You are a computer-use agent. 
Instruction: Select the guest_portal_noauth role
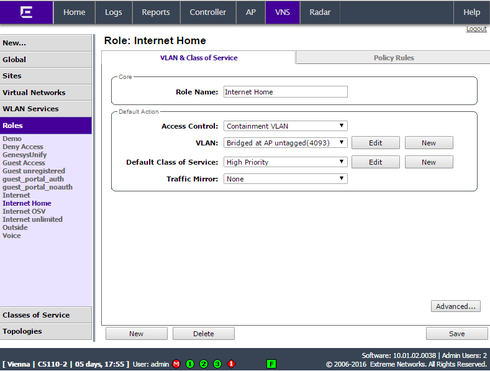click(x=38, y=187)
